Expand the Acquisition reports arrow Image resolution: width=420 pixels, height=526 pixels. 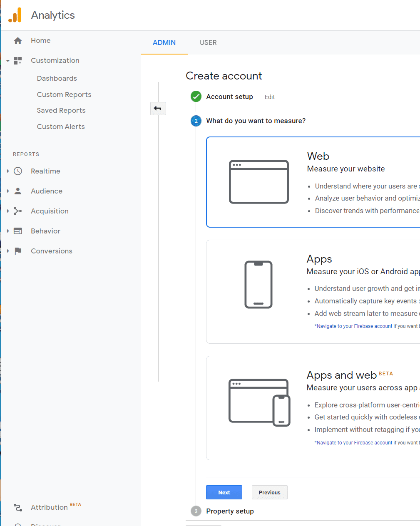coord(7,211)
